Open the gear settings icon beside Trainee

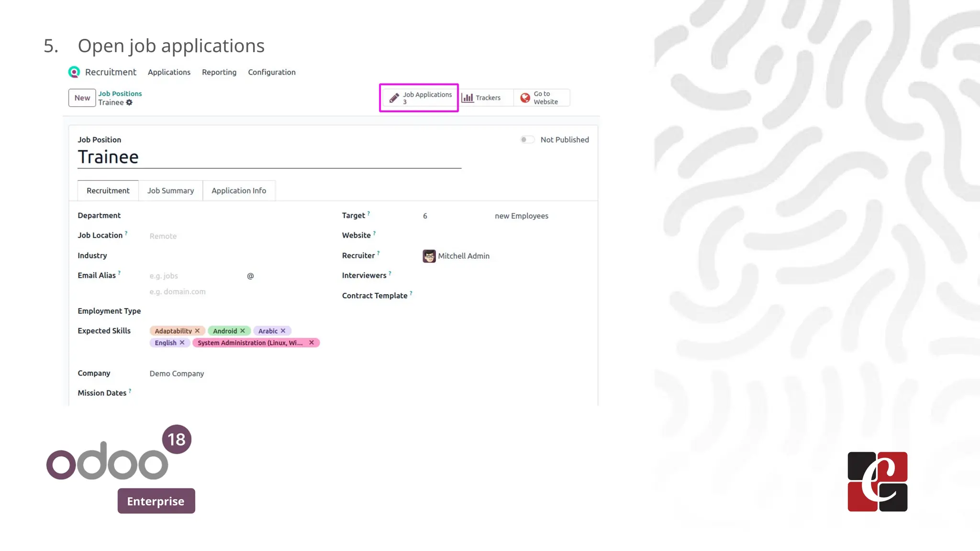point(129,102)
